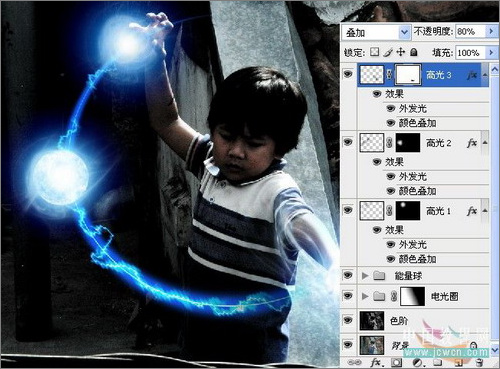
Task: Expand the 电光圈 group
Action: [x=365, y=296]
